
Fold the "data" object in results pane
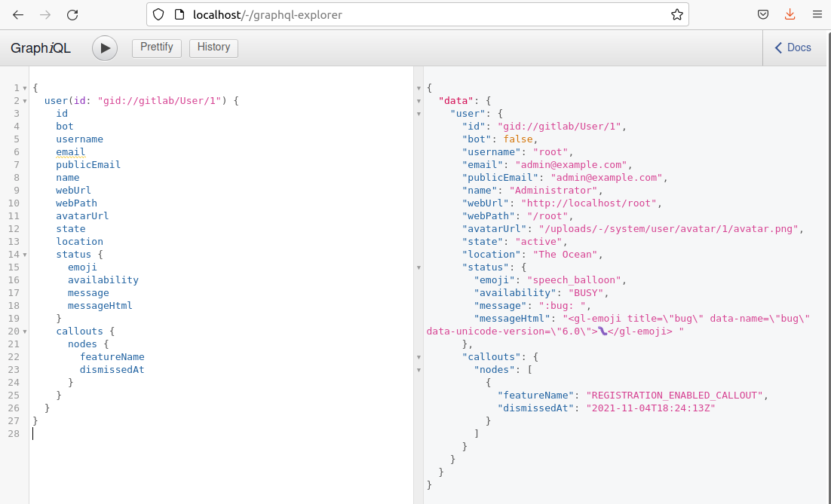click(419, 101)
